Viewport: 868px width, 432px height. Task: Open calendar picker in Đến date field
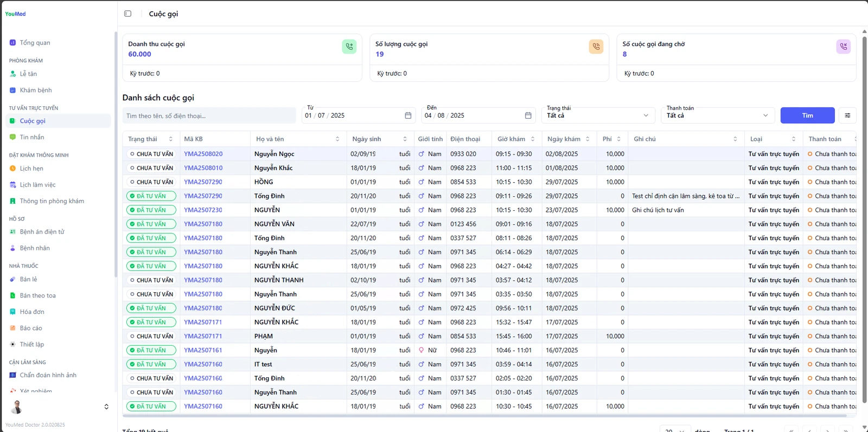click(x=528, y=115)
